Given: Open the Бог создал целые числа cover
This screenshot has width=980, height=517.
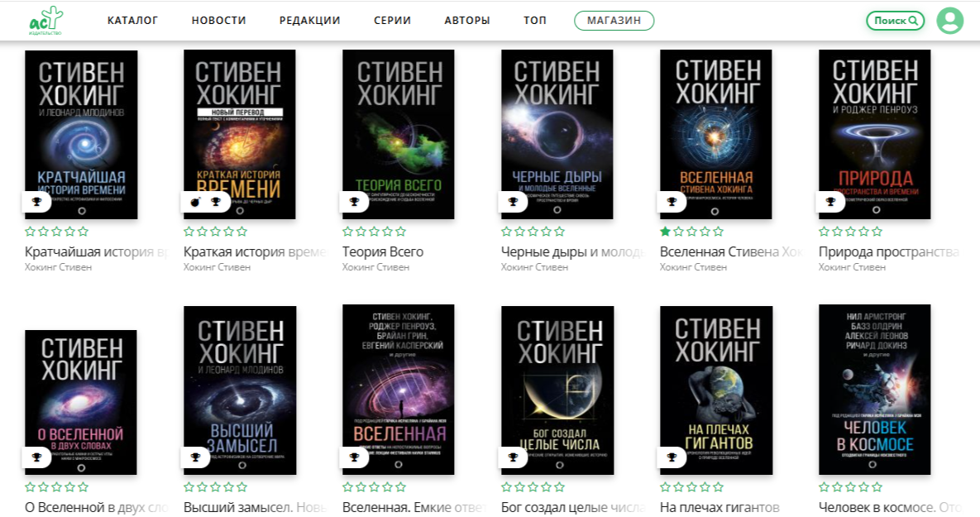Looking at the screenshot, I should tap(557, 390).
